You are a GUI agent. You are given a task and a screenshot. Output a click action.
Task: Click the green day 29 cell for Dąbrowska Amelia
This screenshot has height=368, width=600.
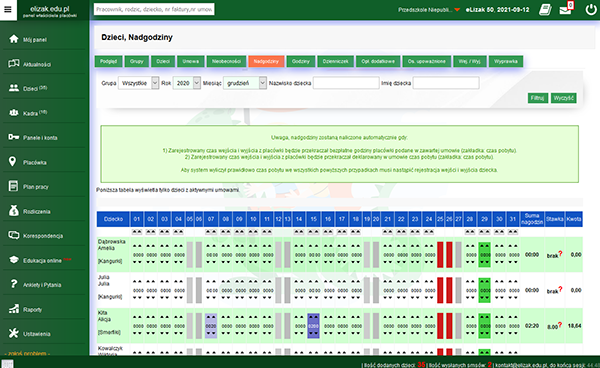coord(484,254)
